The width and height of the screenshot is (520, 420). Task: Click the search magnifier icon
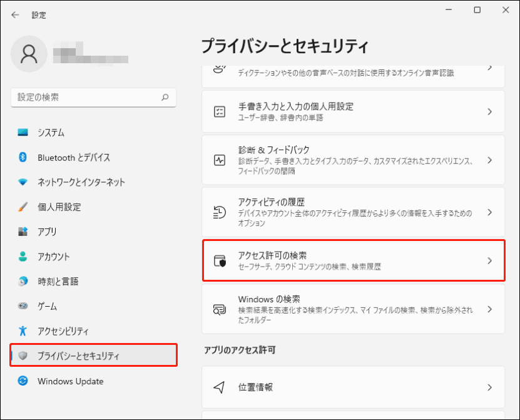(165, 97)
